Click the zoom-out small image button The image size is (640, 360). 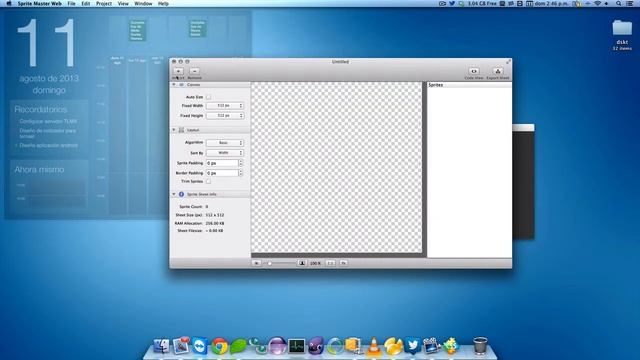click(256, 263)
